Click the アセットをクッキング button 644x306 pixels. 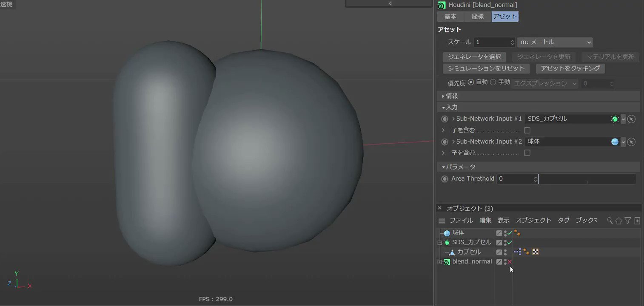[570, 68]
